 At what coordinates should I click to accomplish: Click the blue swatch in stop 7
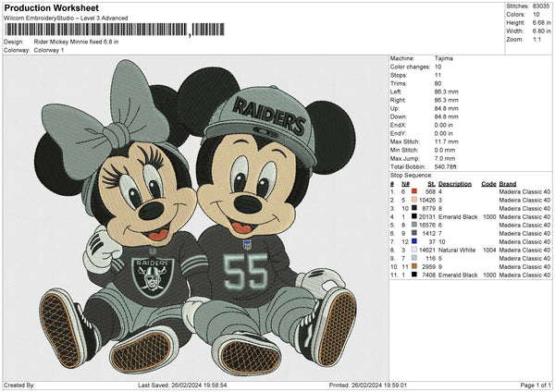(x=414, y=241)
